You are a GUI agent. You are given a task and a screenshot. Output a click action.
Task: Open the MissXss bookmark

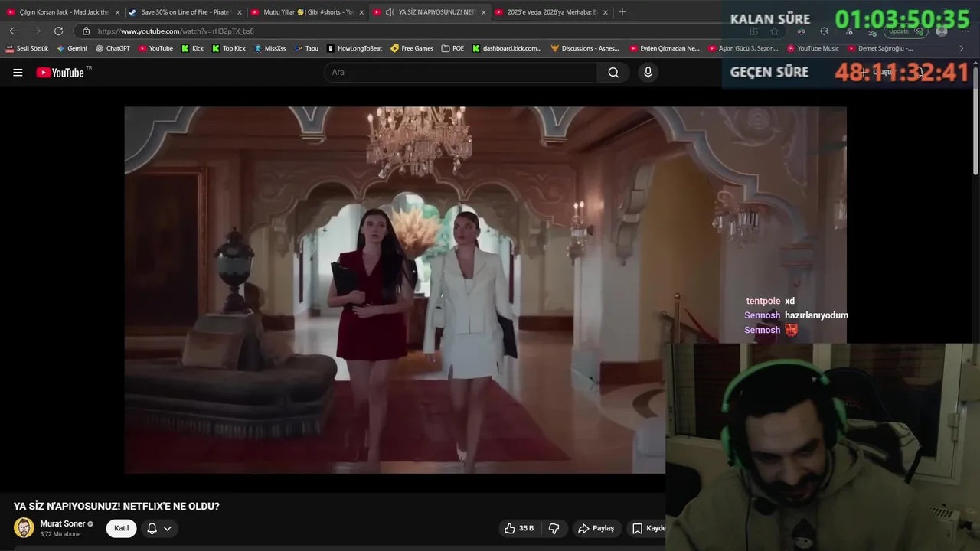tap(269, 48)
